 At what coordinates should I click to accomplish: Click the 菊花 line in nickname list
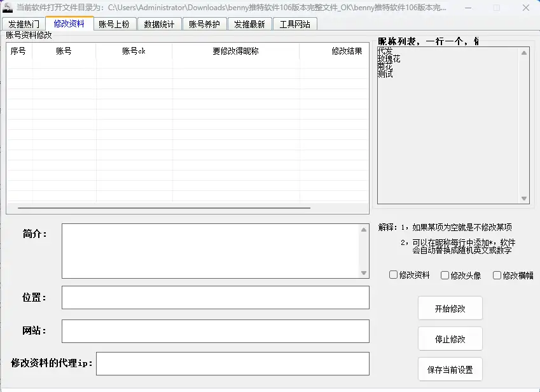[x=385, y=66]
